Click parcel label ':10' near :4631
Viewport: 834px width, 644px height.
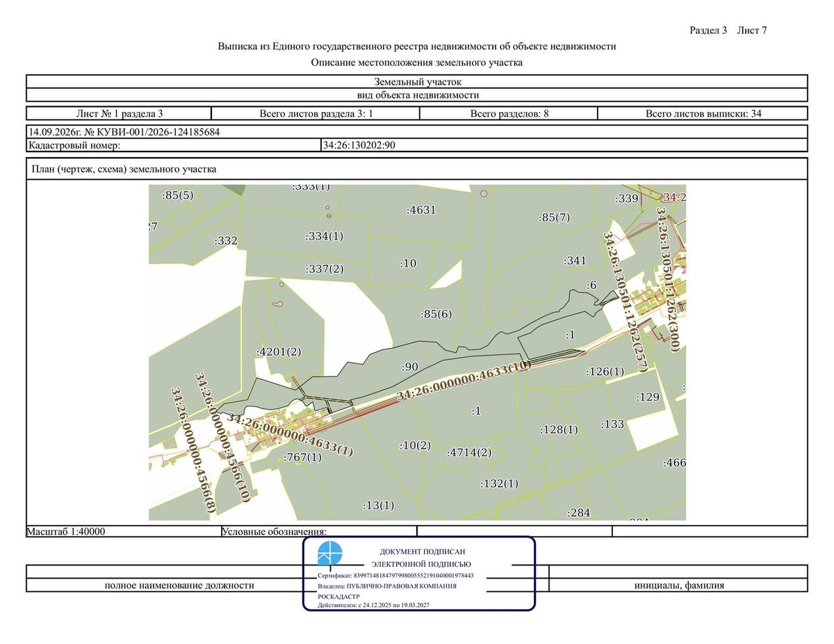[x=408, y=263]
